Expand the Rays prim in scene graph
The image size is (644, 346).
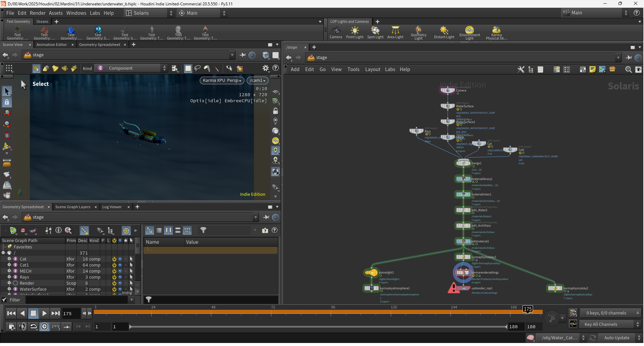(9, 277)
